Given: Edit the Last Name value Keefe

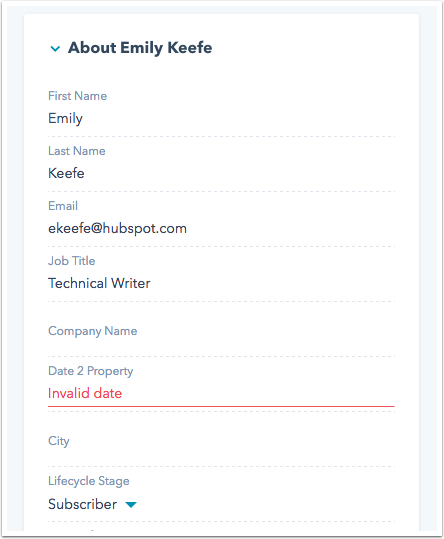Looking at the screenshot, I should pyautogui.click(x=66, y=173).
